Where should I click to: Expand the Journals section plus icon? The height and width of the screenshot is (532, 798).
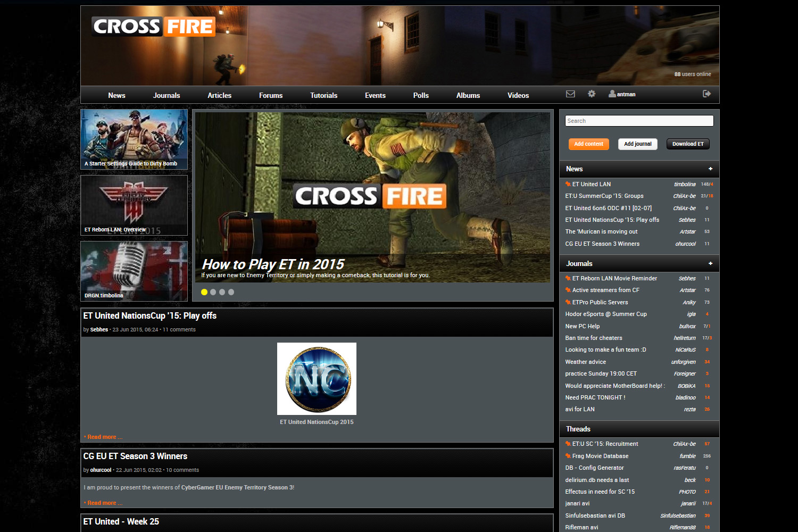[x=710, y=263]
